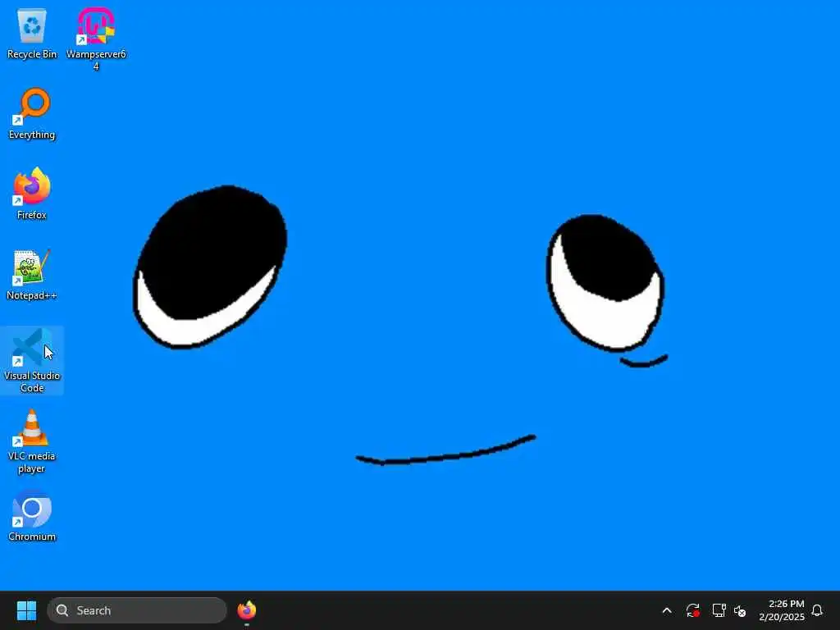
Task: Select the Everything search shortcut
Action: (x=32, y=113)
